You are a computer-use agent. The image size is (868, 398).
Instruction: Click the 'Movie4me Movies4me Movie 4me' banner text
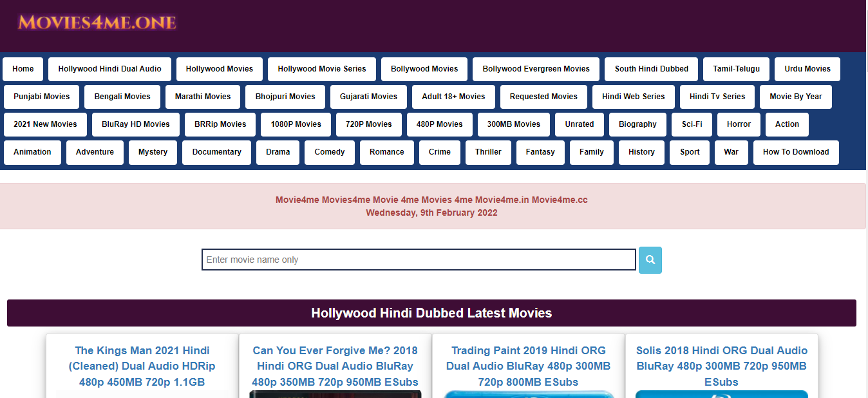coord(431,200)
